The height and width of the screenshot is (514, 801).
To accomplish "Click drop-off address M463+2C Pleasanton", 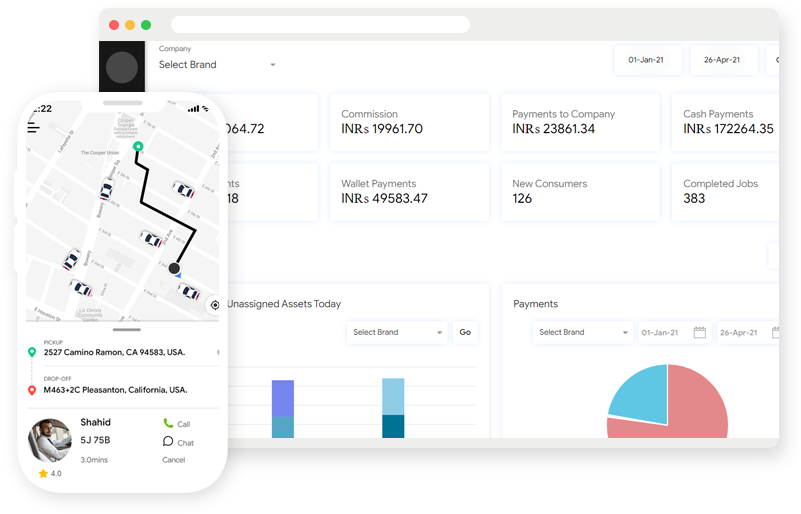I will point(115,390).
